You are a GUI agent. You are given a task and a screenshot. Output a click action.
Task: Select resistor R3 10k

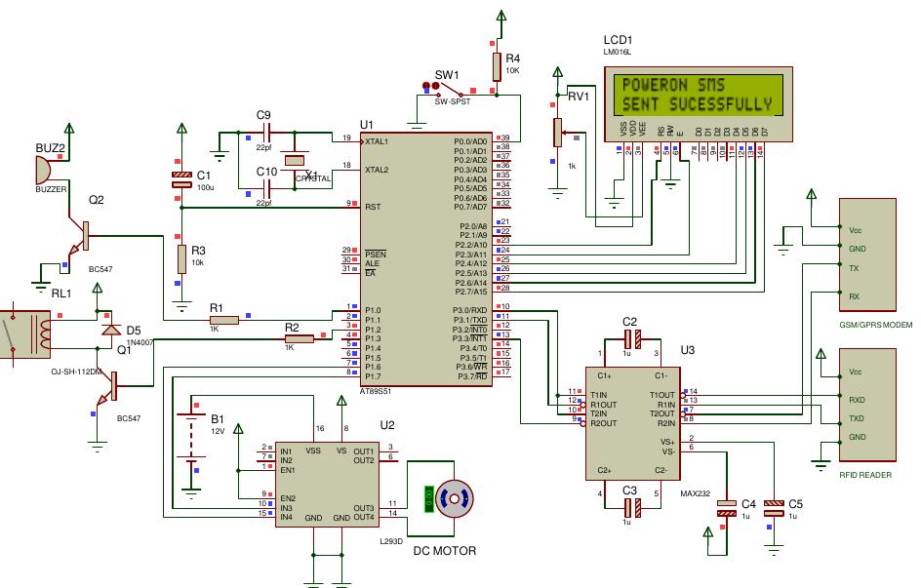point(181,259)
